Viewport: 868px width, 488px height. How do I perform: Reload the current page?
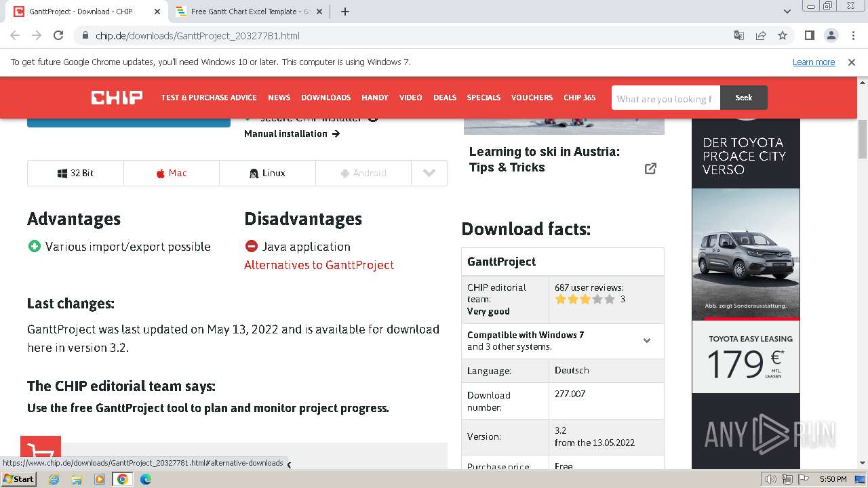[x=58, y=35]
